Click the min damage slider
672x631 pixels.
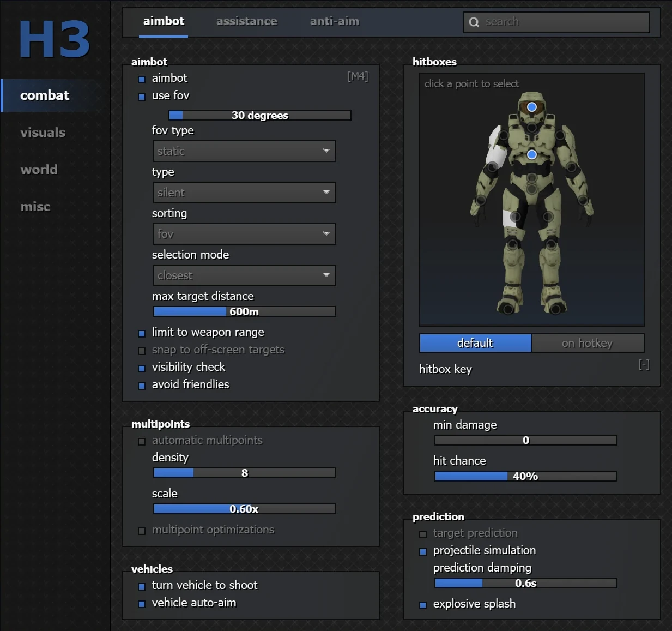pos(526,440)
